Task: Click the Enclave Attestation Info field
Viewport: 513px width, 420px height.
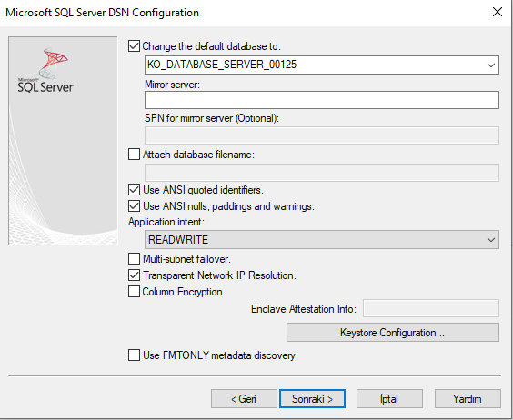Action: 431,308
